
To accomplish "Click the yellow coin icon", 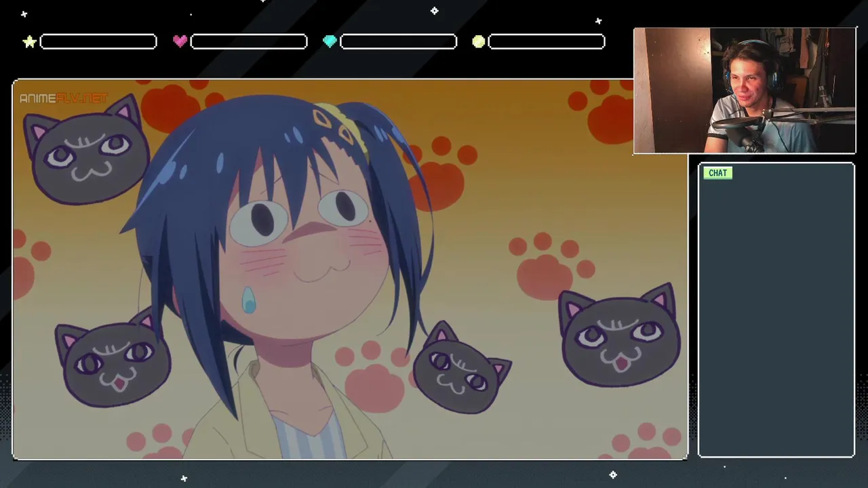I will click(479, 42).
